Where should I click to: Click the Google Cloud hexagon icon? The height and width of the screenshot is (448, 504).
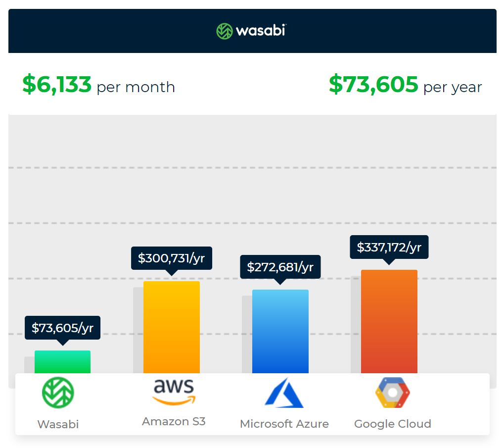click(393, 393)
